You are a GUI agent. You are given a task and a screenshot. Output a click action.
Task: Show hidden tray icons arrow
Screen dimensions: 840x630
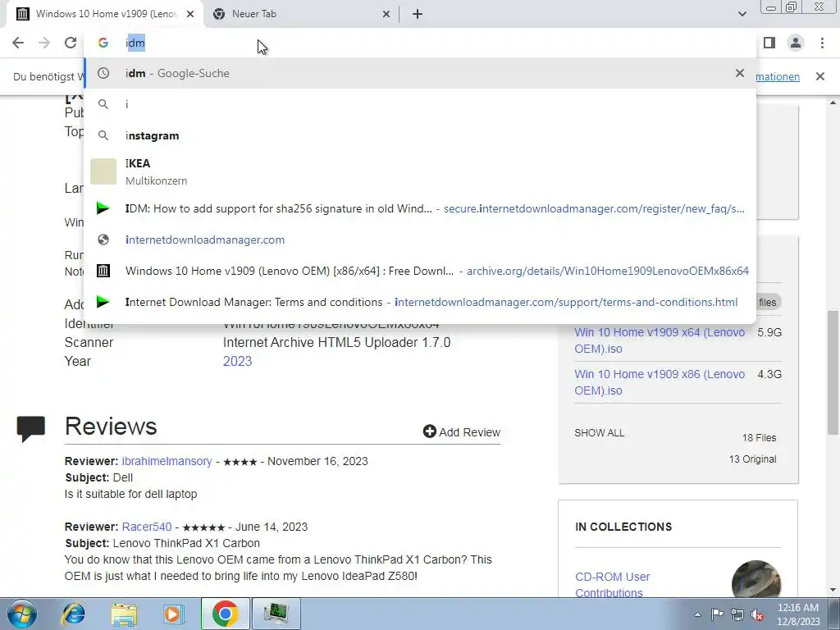click(x=697, y=614)
